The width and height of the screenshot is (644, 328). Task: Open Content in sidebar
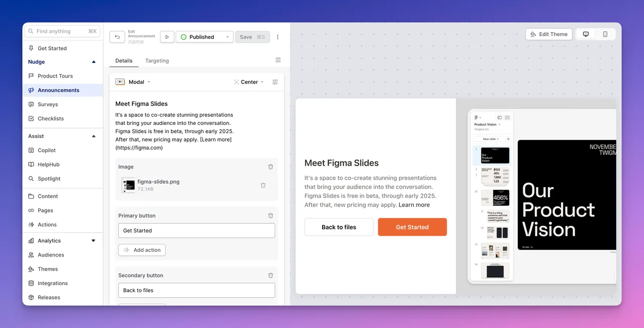pos(62,196)
